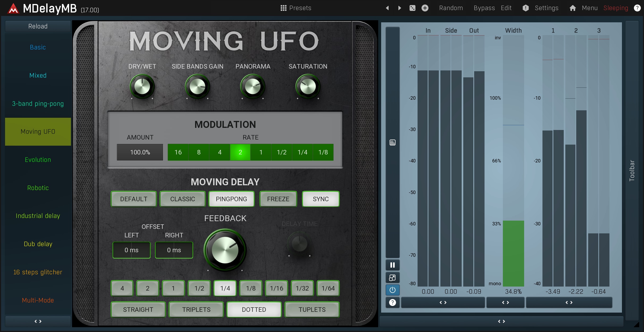Open the meter help question icon
The width and height of the screenshot is (644, 332).
coord(392,302)
